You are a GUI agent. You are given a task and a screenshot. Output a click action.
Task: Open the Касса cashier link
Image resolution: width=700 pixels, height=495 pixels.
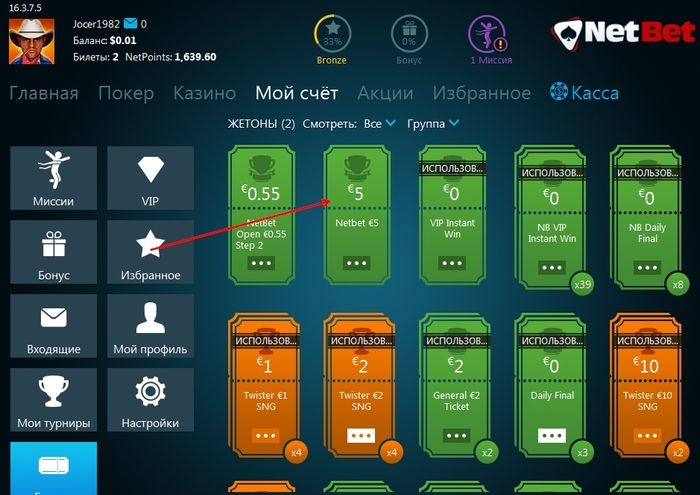point(584,93)
